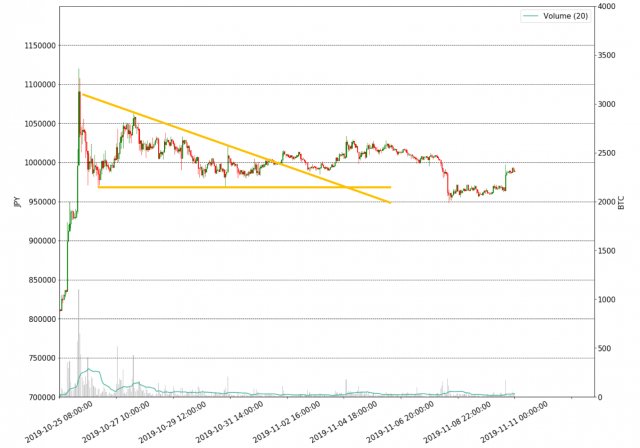Click the 2019-10-27 10:00:00 date label
This screenshot has height=448, width=640.
point(118,422)
